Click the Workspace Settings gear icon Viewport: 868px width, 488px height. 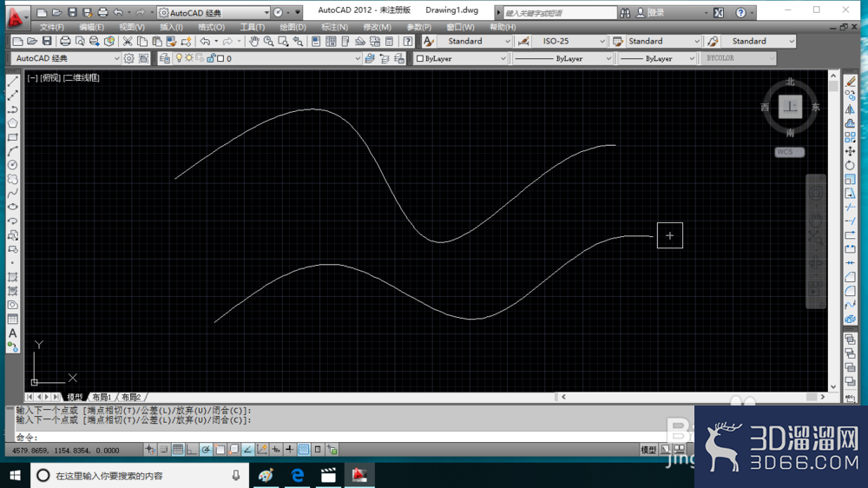[x=129, y=58]
